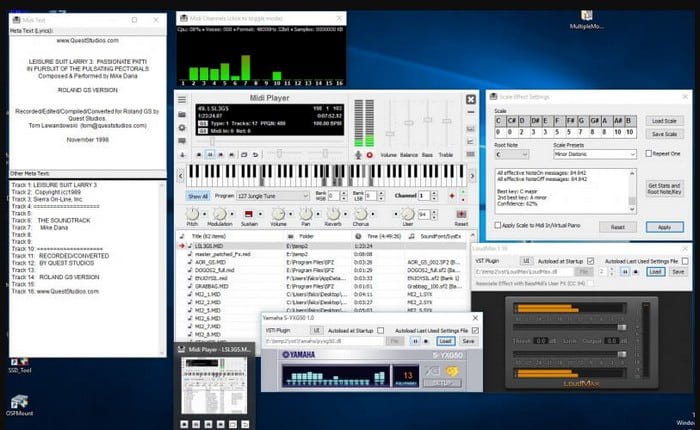
Task: Click the UI button in the Yamaha S-YXG50 window
Action: pos(317,330)
